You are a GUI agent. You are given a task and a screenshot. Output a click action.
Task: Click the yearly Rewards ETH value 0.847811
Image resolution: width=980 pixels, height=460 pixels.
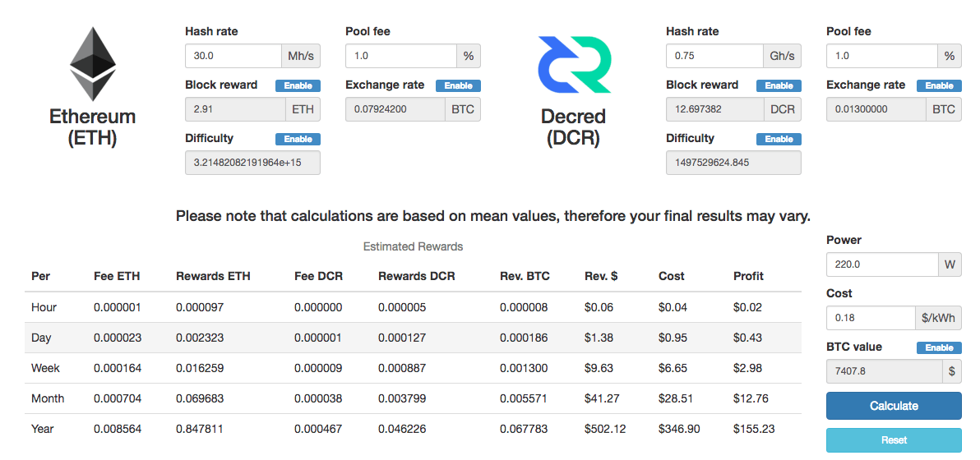[200, 429]
